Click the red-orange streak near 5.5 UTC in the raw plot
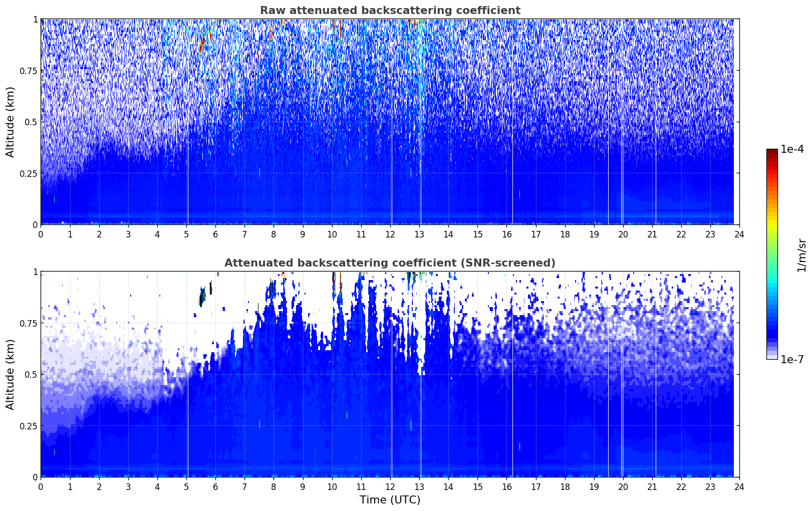Image resolution: width=812 pixels, height=511 pixels. (201, 44)
